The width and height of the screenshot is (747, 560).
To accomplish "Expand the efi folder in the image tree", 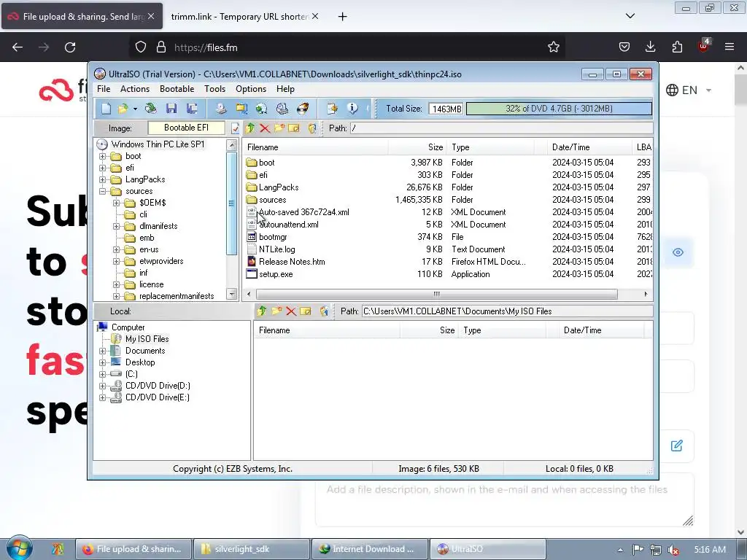I will coord(102,168).
